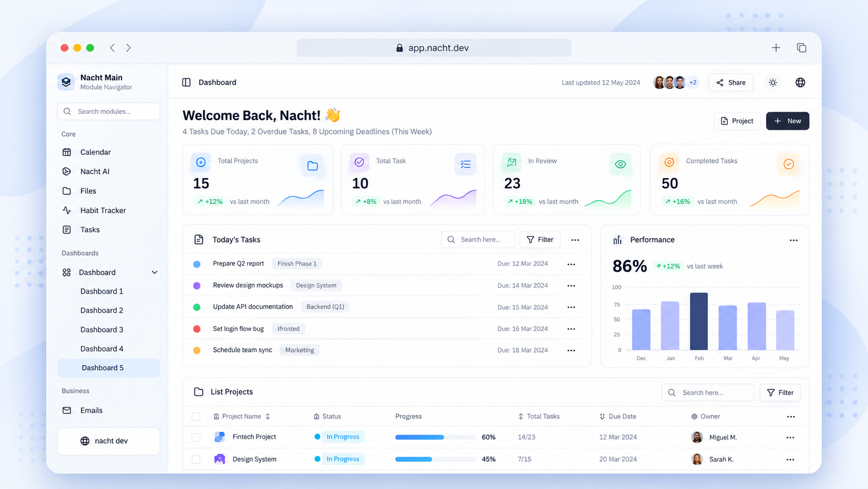Open options for Set login flow bug

point(571,329)
